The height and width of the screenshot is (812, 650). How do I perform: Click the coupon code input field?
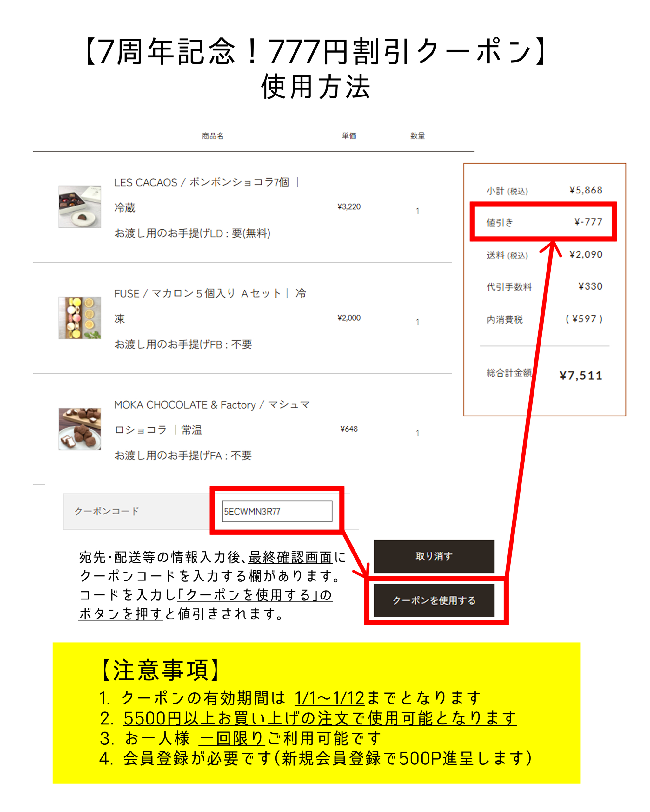[277, 511]
